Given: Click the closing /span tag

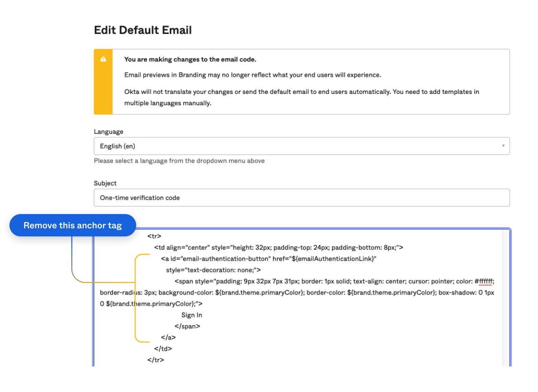Looking at the screenshot, I should (x=187, y=326).
